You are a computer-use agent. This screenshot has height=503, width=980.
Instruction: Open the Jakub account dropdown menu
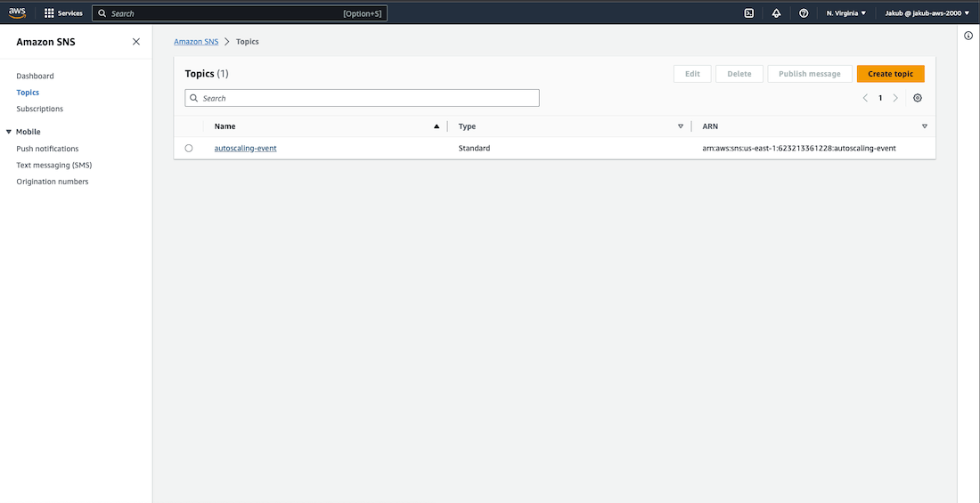(x=927, y=13)
